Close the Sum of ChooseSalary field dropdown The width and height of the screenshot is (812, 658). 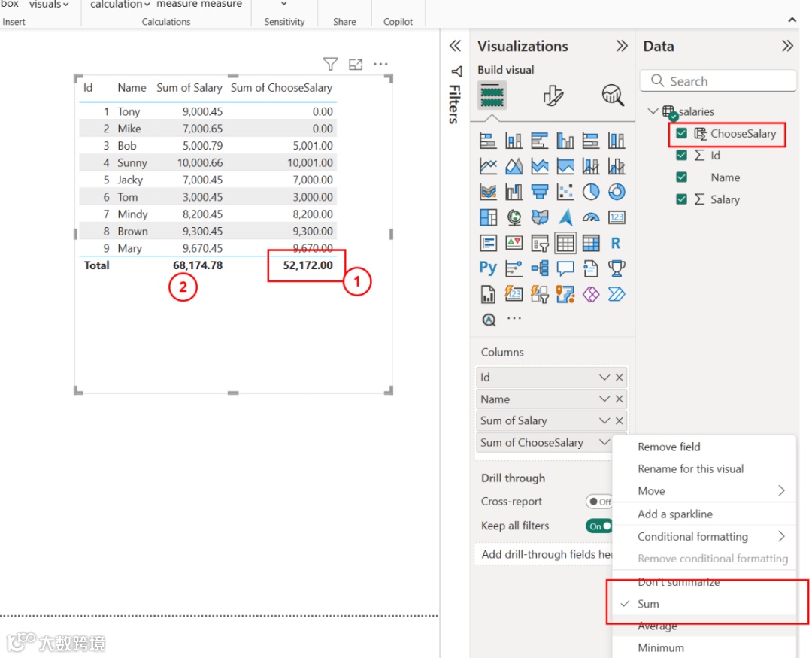pyautogui.click(x=604, y=442)
